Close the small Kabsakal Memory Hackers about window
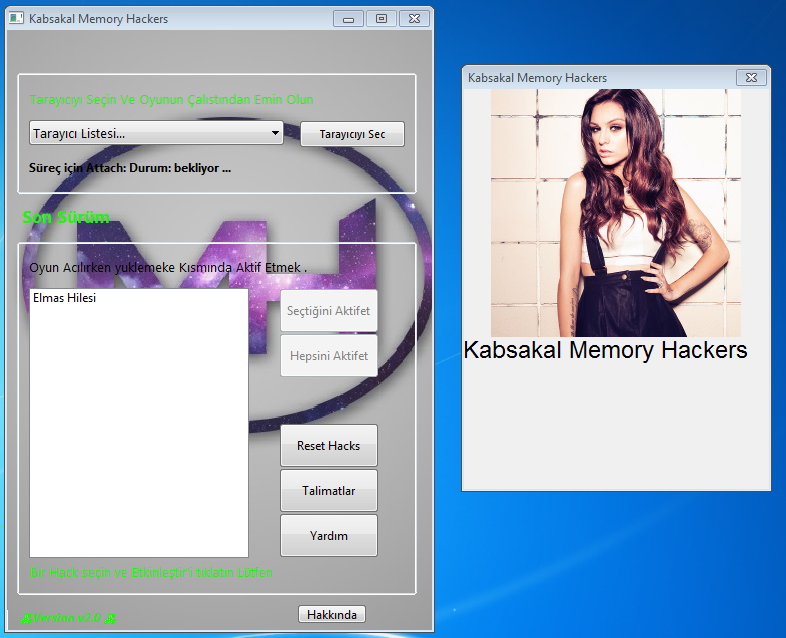This screenshot has width=786, height=638. [751, 78]
